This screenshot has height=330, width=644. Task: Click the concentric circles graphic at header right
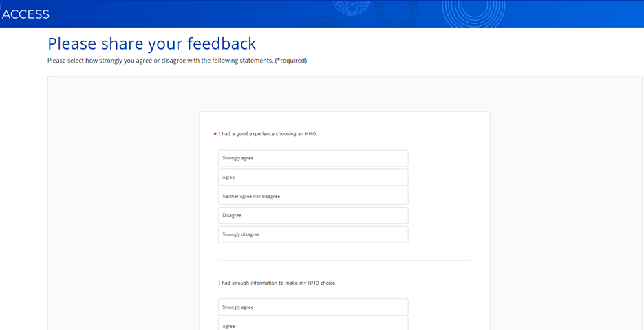pos(475,10)
